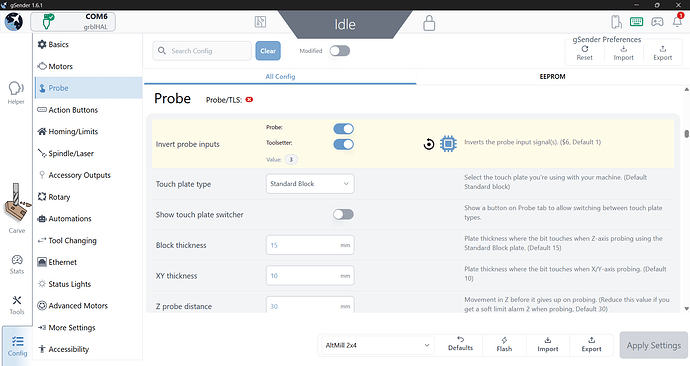The image size is (690, 366).
Task: Open keyboard shortcuts icon
Action: click(x=636, y=22)
